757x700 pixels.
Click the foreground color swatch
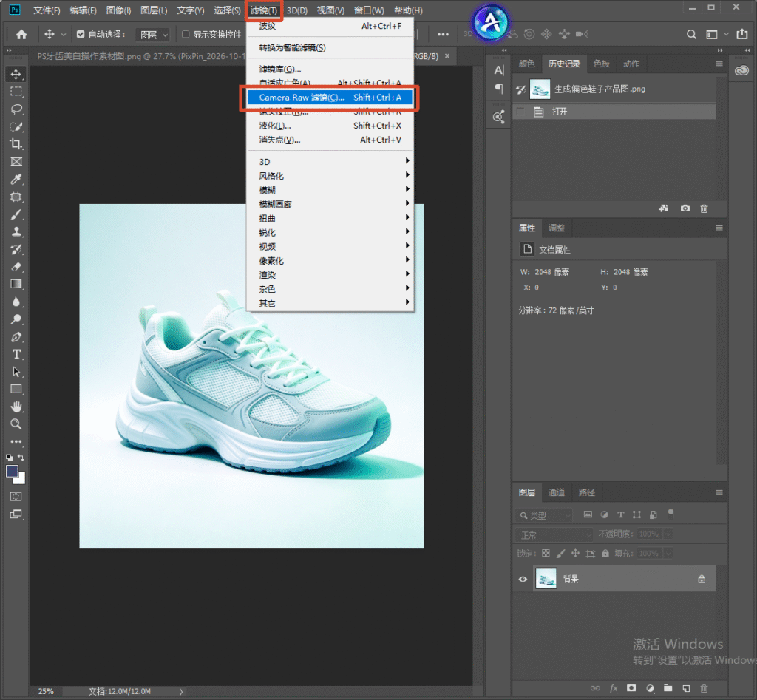[x=12, y=471]
